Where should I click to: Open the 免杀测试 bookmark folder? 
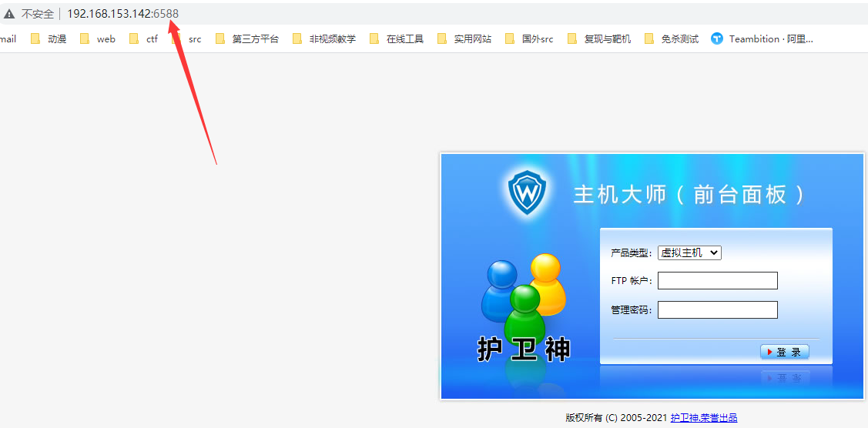[x=672, y=38]
